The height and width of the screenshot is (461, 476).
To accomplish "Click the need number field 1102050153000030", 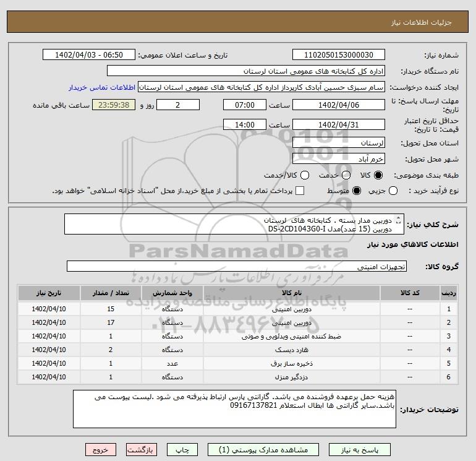I will click(339, 55).
